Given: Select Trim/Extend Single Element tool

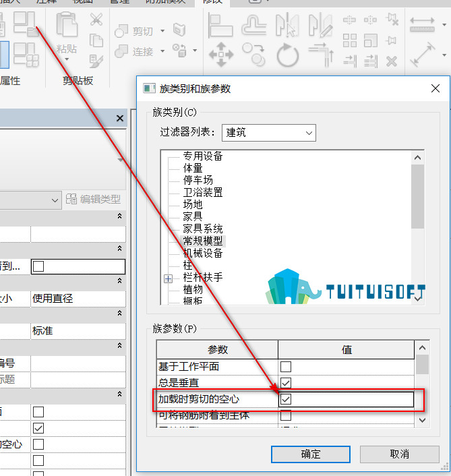Looking at the screenshot, I should [x=350, y=61].
